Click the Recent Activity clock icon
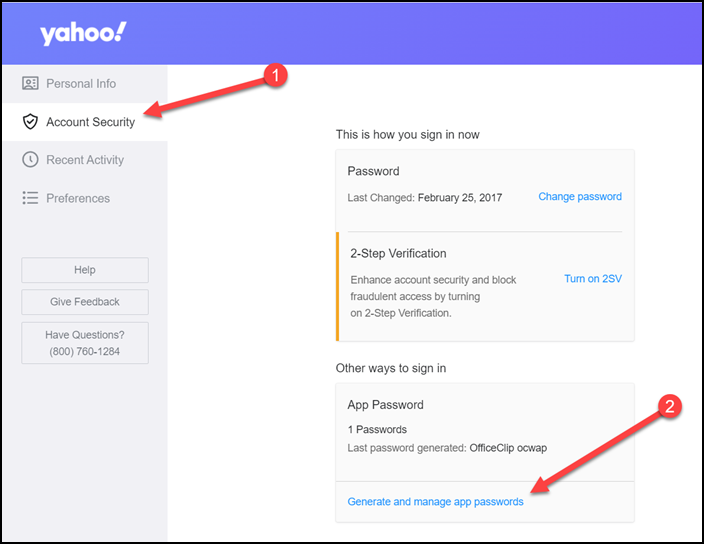Image resolution: width=704 pixels, height=544 pixels. click(30, 160)
